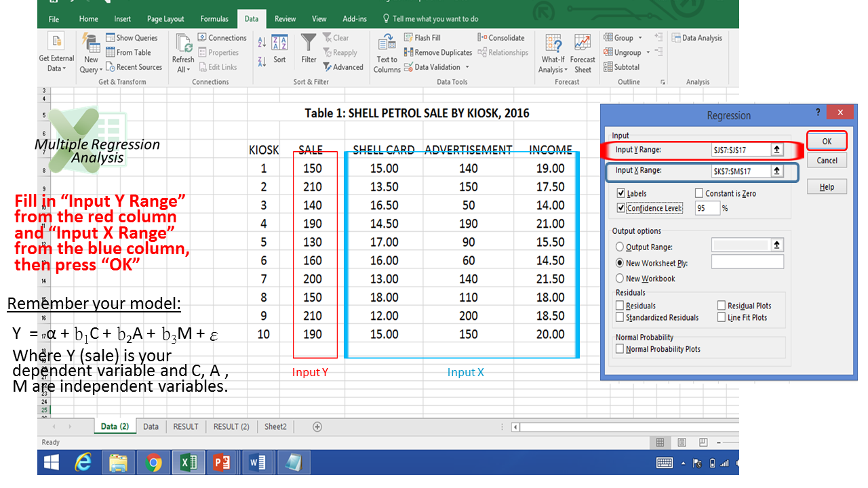The width and height of the screenshot is (868, 488).
Task: Switch to the Formulas ribbon tab
Action: click(214, 18)
